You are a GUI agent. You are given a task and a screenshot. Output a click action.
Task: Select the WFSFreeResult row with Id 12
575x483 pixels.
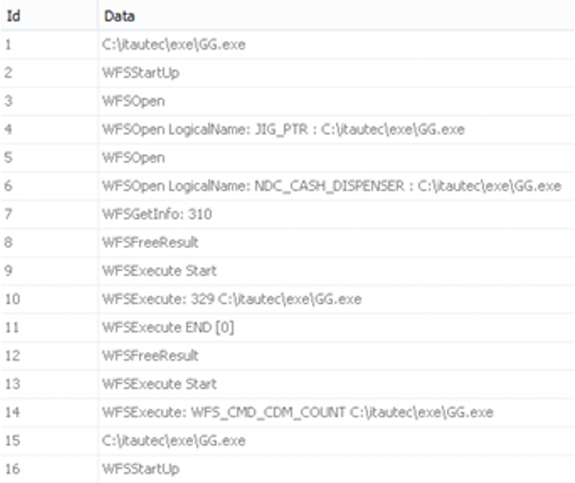(x=288, y=356)
